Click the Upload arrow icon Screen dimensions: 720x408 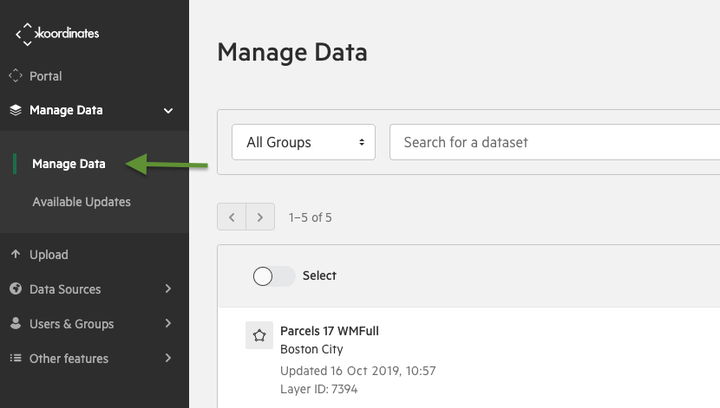(16, 254)
